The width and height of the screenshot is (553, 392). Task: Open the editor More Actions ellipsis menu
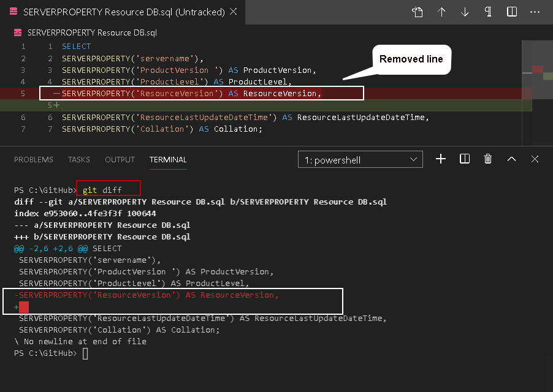[535, 12]
